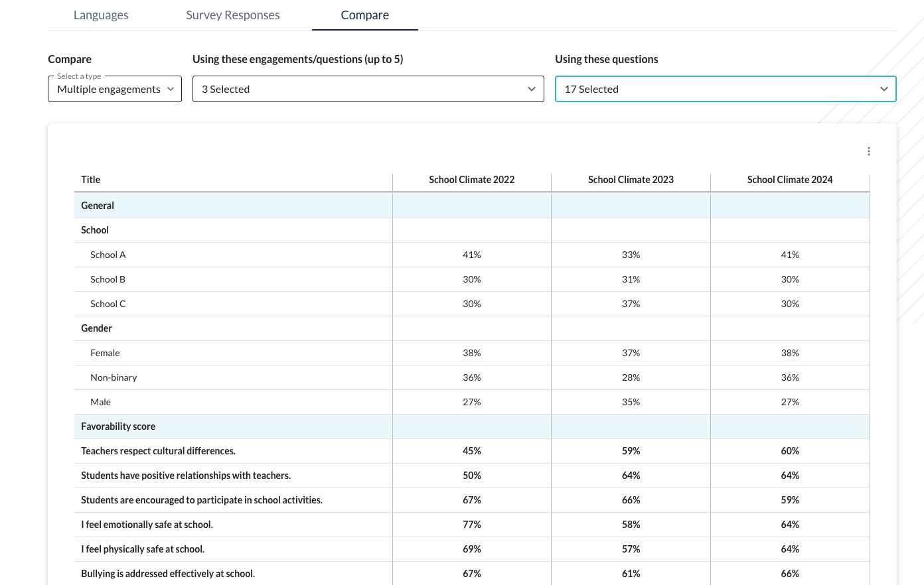
Task: Click School A's 2023 value 33%
Action: (631, 255)
